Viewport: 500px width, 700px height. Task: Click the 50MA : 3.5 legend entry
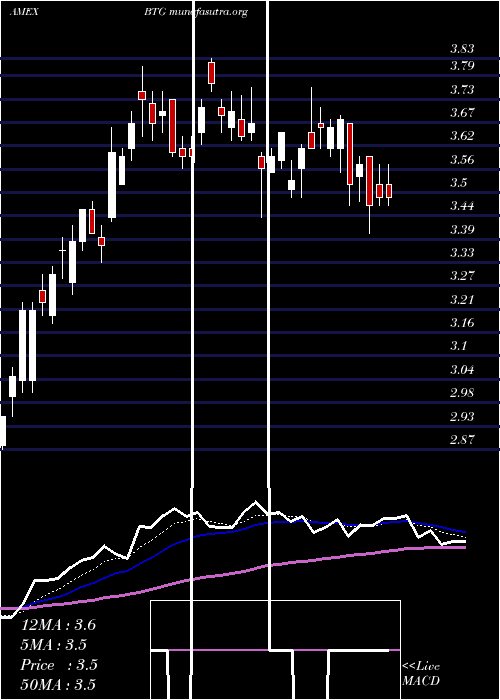pos(58,684)
